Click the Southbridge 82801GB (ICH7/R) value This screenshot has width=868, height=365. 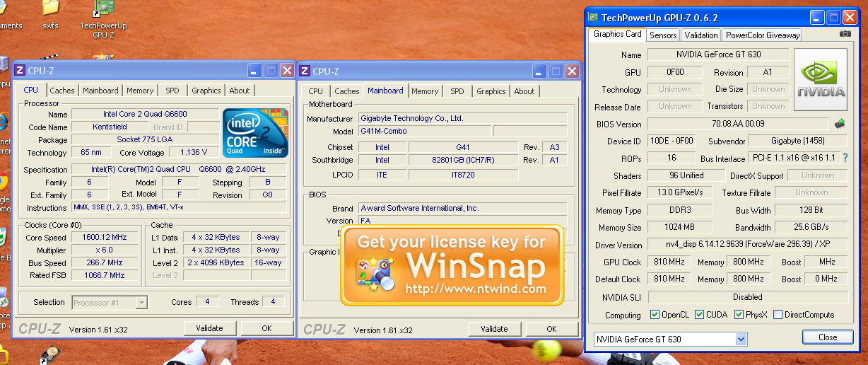click(x=463, y=160)
